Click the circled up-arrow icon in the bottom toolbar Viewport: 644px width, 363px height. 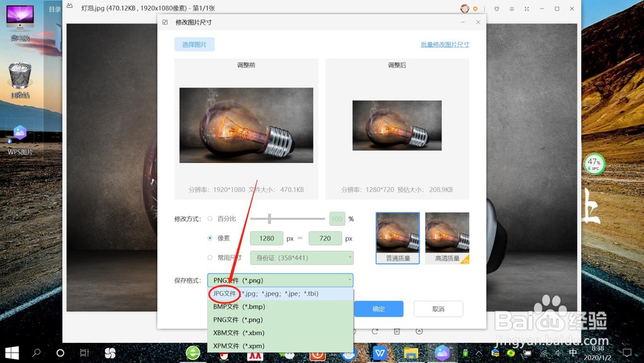419,331
